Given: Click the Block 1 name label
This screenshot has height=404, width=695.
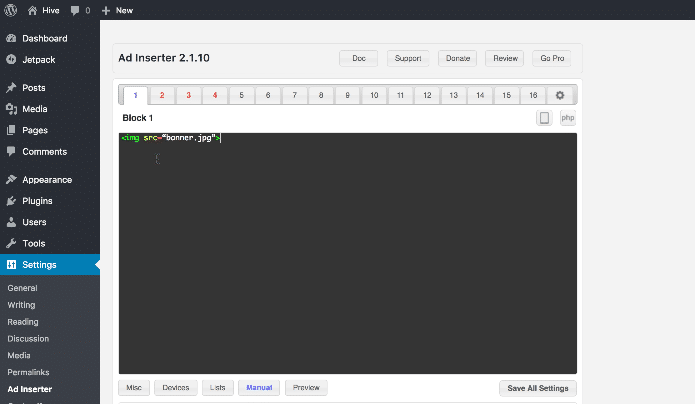Looking at the screenshot, I should coord(137,118).
